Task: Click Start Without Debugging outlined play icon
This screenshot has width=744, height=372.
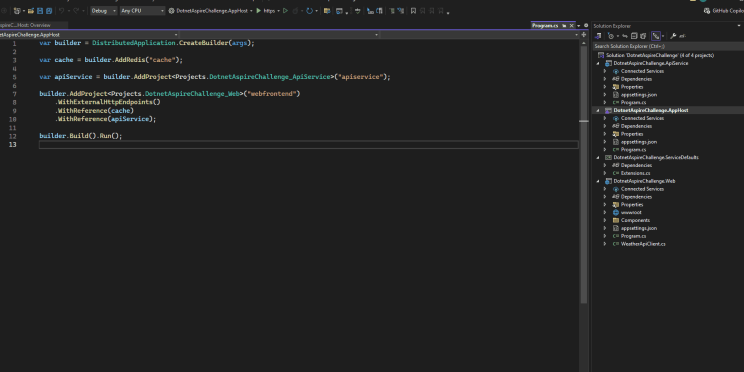Action: [285, 11]
